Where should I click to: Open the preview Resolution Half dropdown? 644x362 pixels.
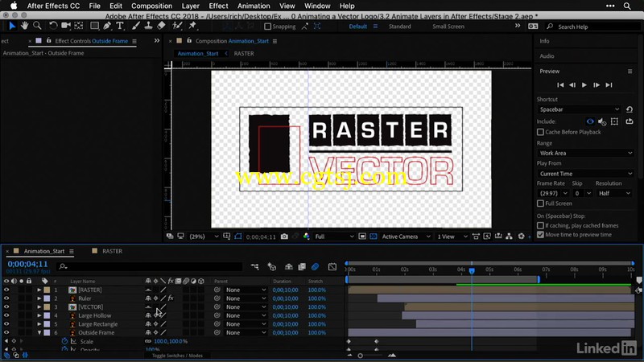pos(614,193)
